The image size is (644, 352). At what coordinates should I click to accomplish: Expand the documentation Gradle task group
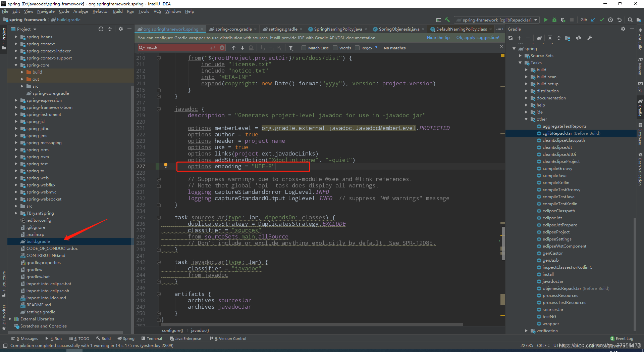pyautogui.click(x=526, y=98)
